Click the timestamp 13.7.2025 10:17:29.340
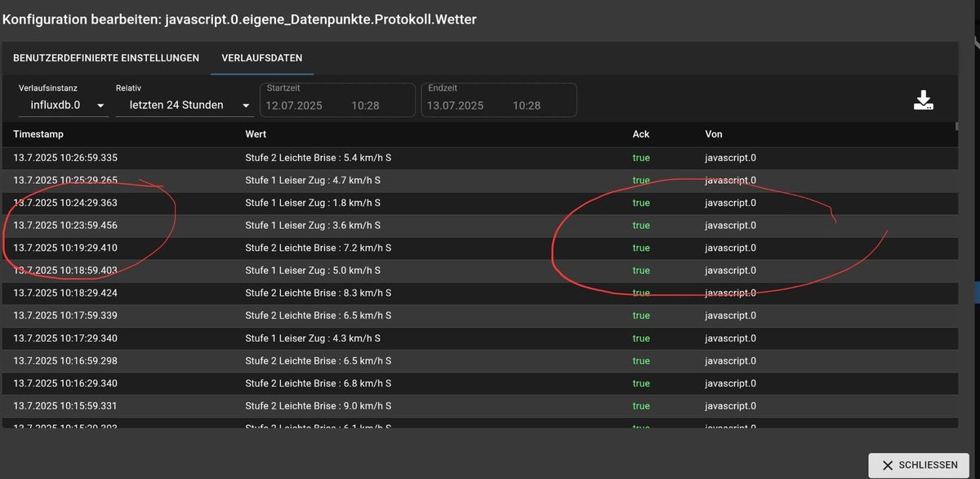Image resolution: width=980 pixels, height=479 pixels. coord(65,338)
